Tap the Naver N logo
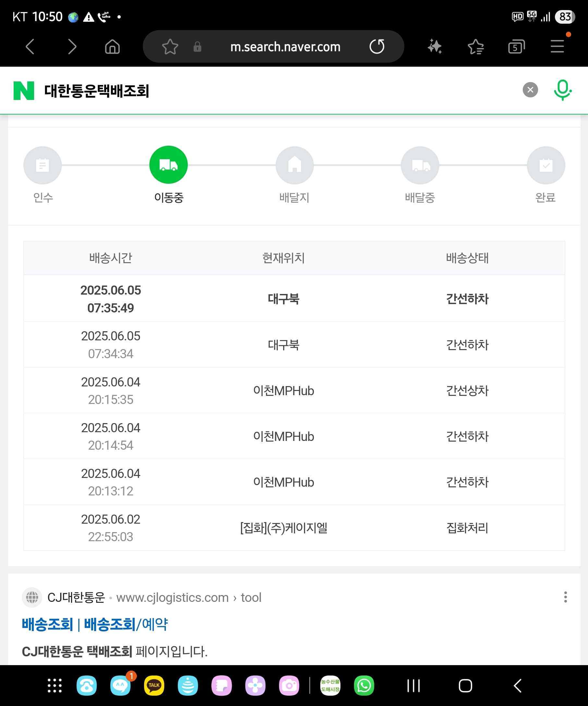The width and height of the screenshot is (588, 706). click(24, 91)
